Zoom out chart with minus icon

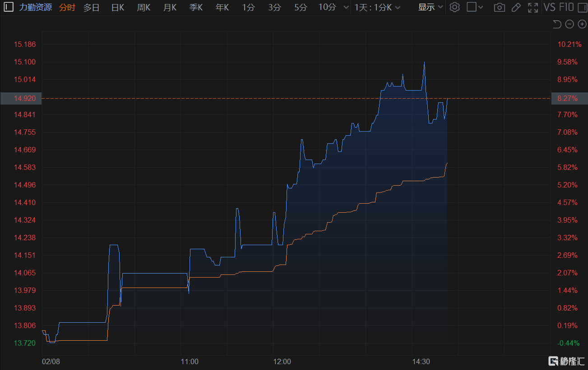569,24
